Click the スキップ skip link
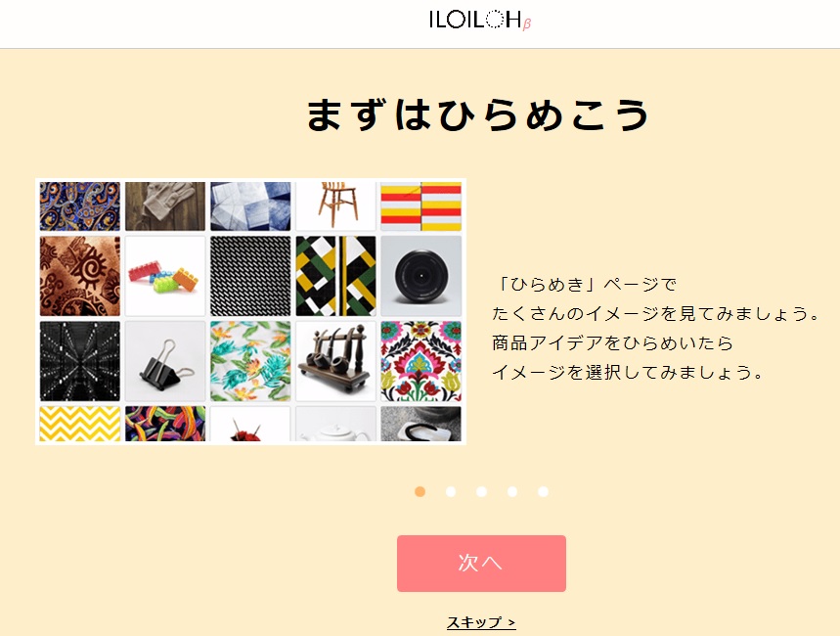The width and height of the screenshot is (840, 636). [481, 622]
